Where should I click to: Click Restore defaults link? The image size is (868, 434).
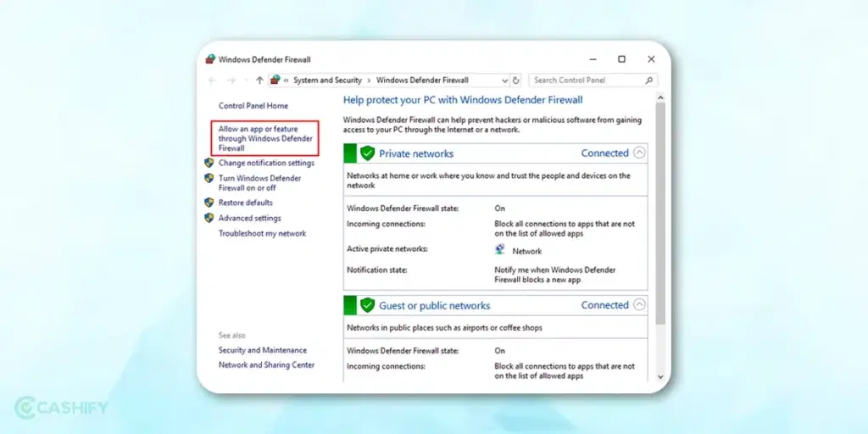tap(246, 203)
